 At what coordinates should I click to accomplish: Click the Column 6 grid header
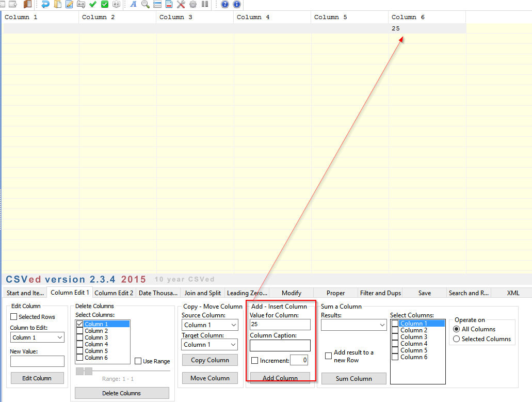click(x=427, y=17)
